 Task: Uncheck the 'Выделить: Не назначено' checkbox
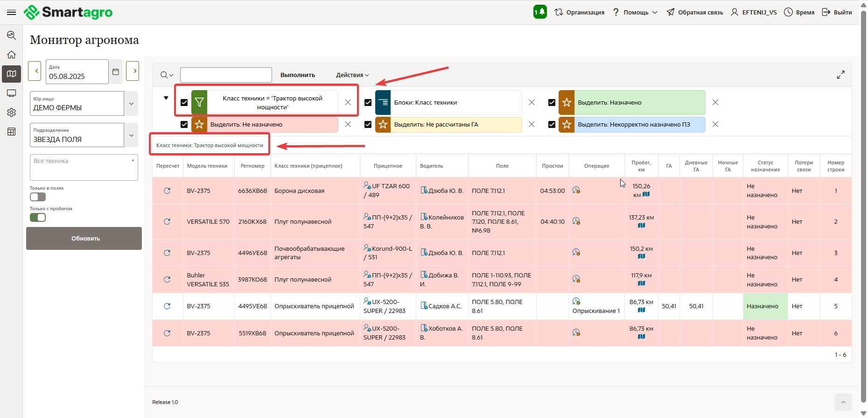184,125
